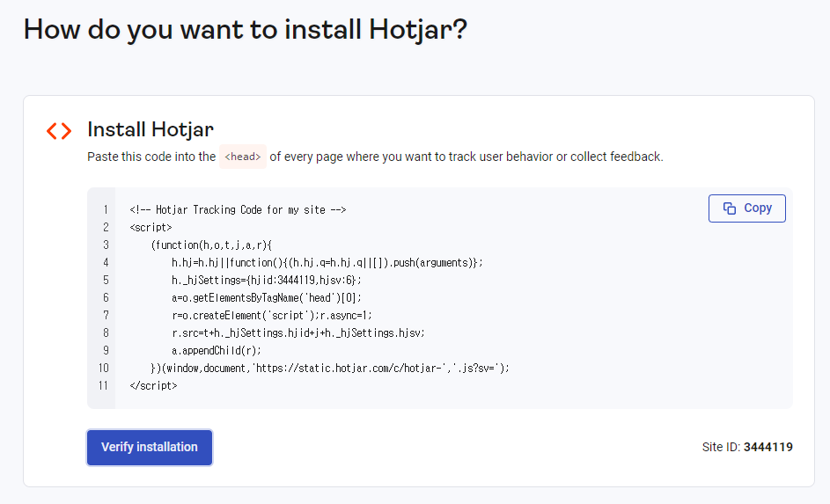Viewport: 830px width, 504px height.
Task: Click the a.appendChild(r); line
Action: (x=217, y=350)
